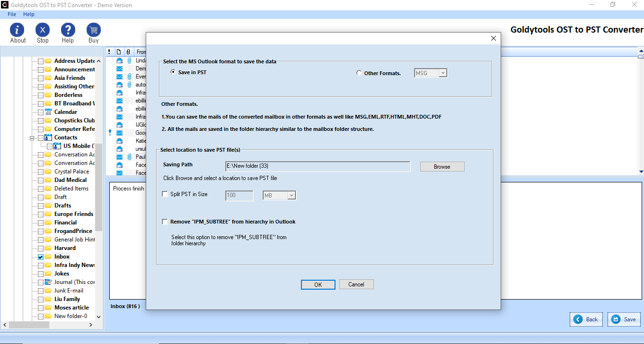Click Cancel in the save dialog
Viewport: 644px width, 344px height.
[356, 284]
